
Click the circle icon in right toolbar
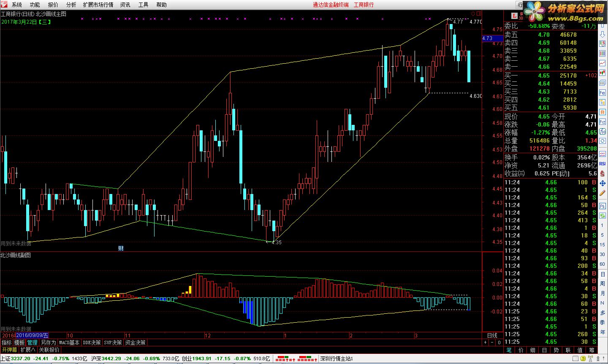coord(603,141)
